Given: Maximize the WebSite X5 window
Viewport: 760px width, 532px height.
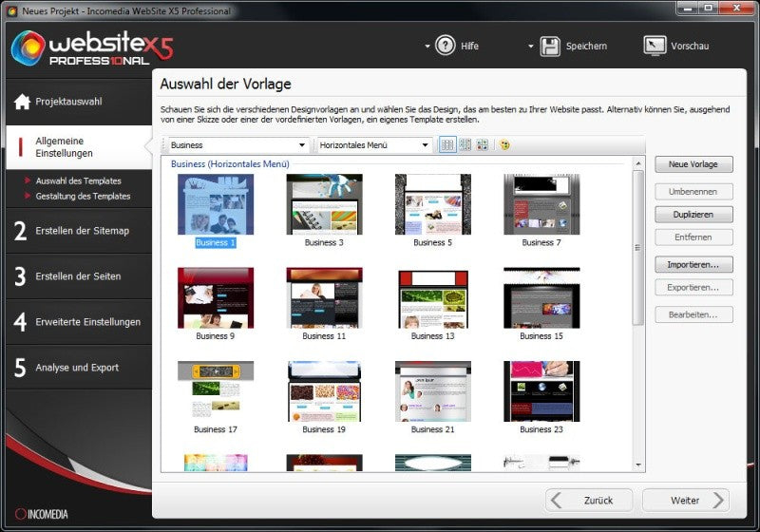Looking at the screenshot, I should (x=708, y=8).
